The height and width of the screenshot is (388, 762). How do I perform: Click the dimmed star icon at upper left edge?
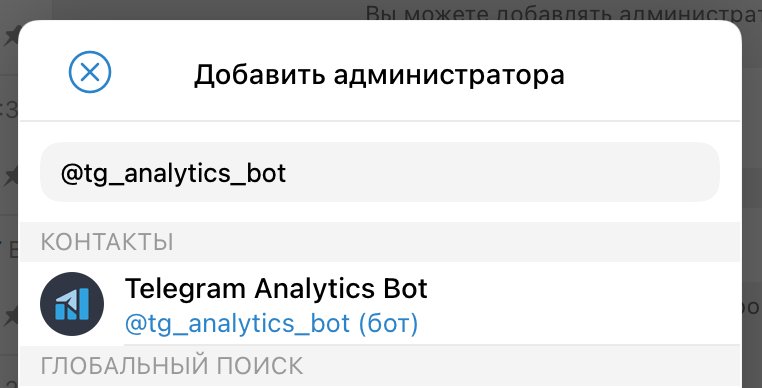pyautogui.click(x=11, y=38)
